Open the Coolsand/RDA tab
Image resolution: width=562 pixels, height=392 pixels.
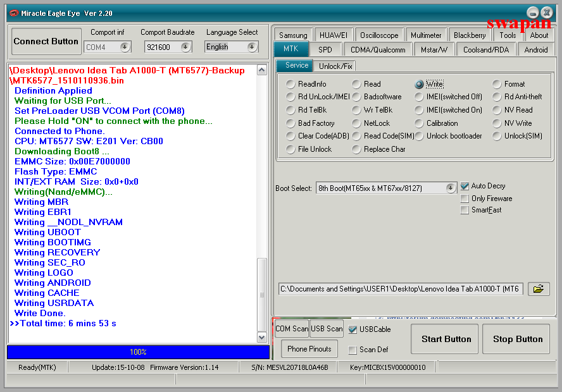[486, 50]
